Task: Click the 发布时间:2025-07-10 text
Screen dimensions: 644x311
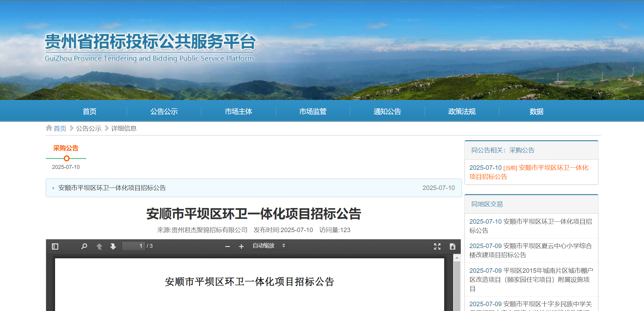Action: tap(283, 230)
